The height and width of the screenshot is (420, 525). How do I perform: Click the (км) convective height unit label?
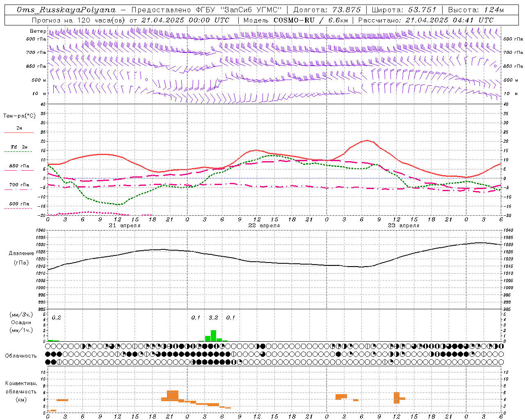(21, 399)
